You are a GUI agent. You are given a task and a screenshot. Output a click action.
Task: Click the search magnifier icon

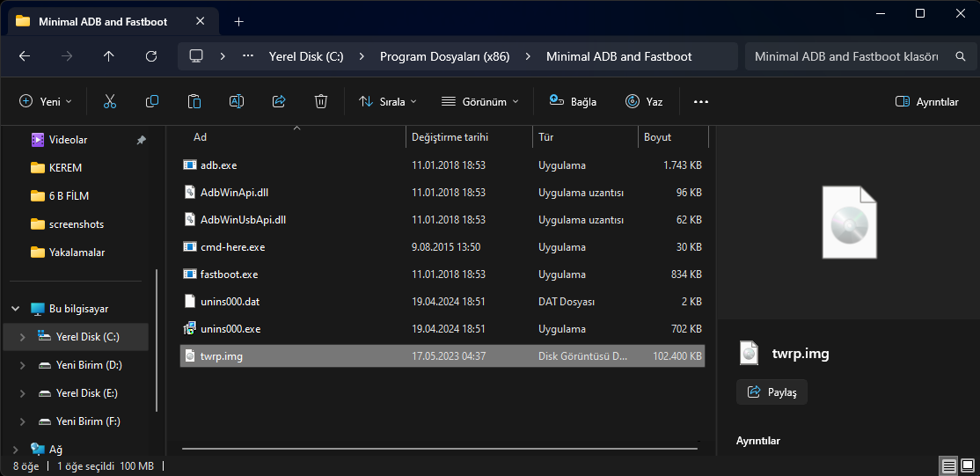coord(961,56)
